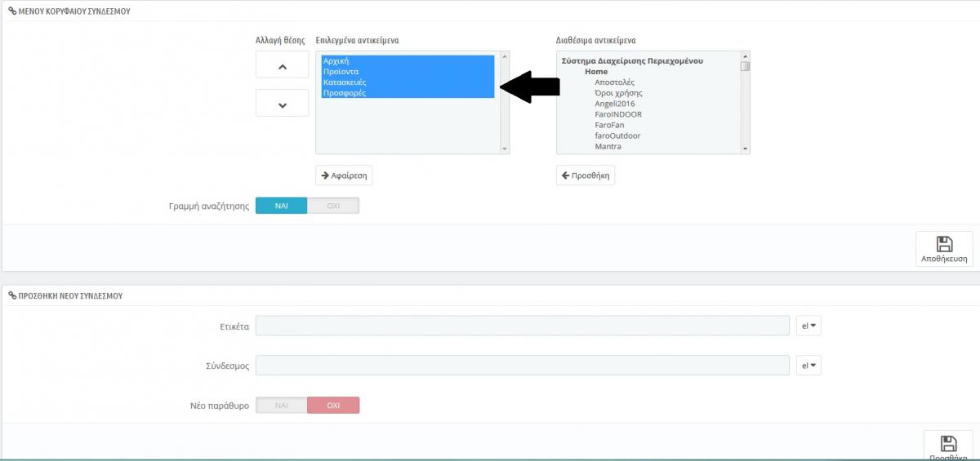
Task: Select Mantra in available items
Action: [x=608, y=146]
